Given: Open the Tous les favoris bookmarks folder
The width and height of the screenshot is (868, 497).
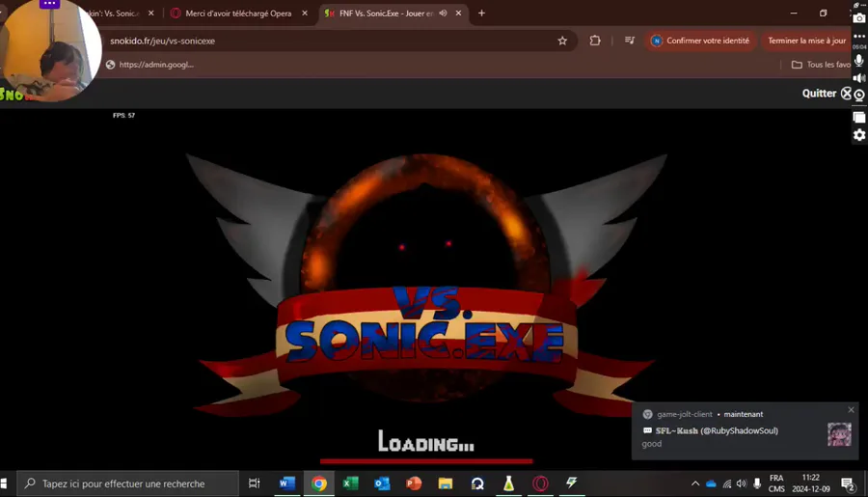Looking at the screenshot, I should tap(822, 65).
